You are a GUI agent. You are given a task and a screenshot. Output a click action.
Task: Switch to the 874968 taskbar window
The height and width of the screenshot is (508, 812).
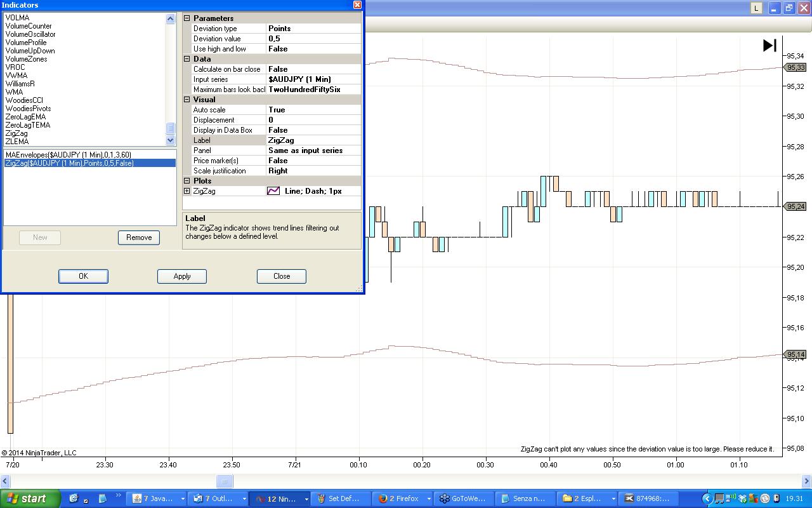(648, 498)
